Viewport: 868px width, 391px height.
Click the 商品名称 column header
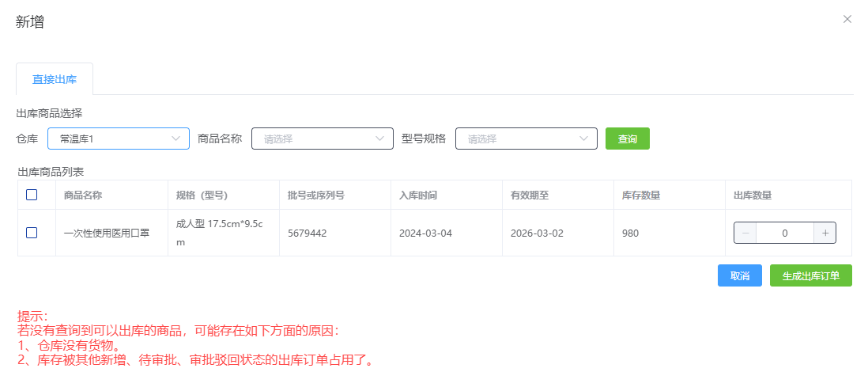(83, 195)
